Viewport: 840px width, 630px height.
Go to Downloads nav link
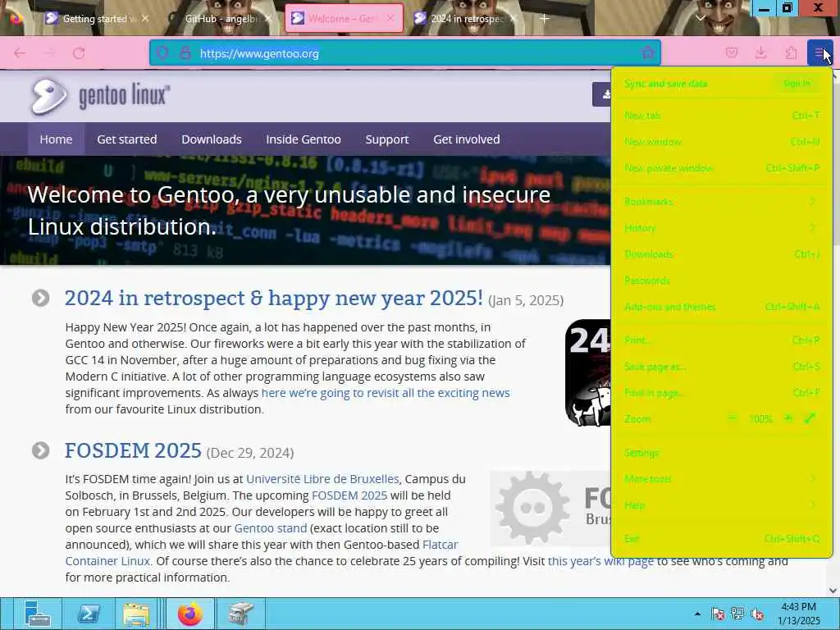pyautogui.click(x=212, y=139)
